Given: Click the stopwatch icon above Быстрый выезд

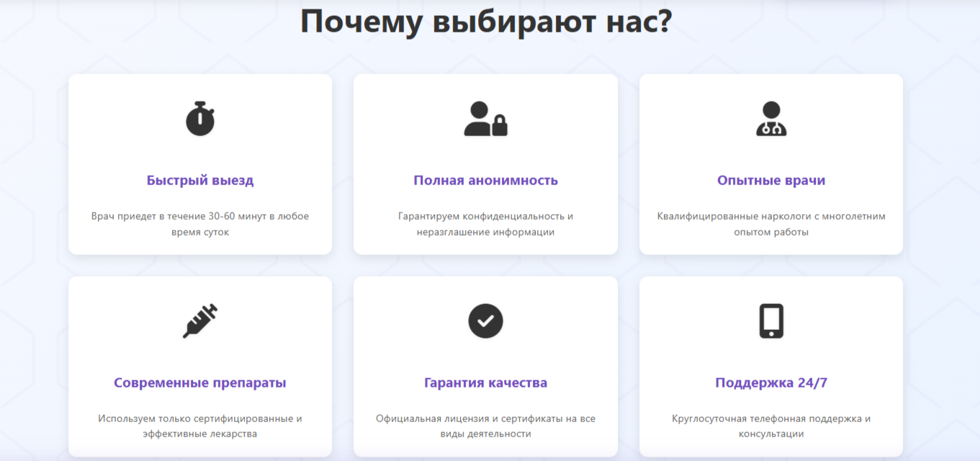Looking at the screenshot, I should pyautogui.click(x=200, y=119).
